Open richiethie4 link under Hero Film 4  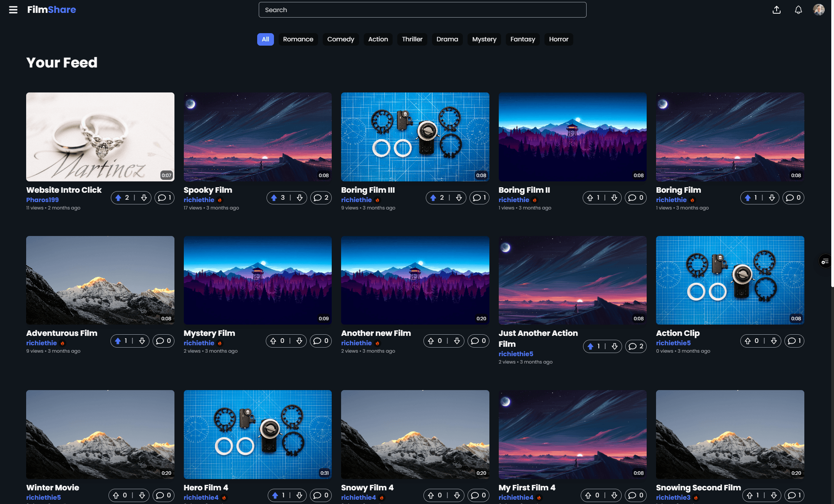[201, 497]
